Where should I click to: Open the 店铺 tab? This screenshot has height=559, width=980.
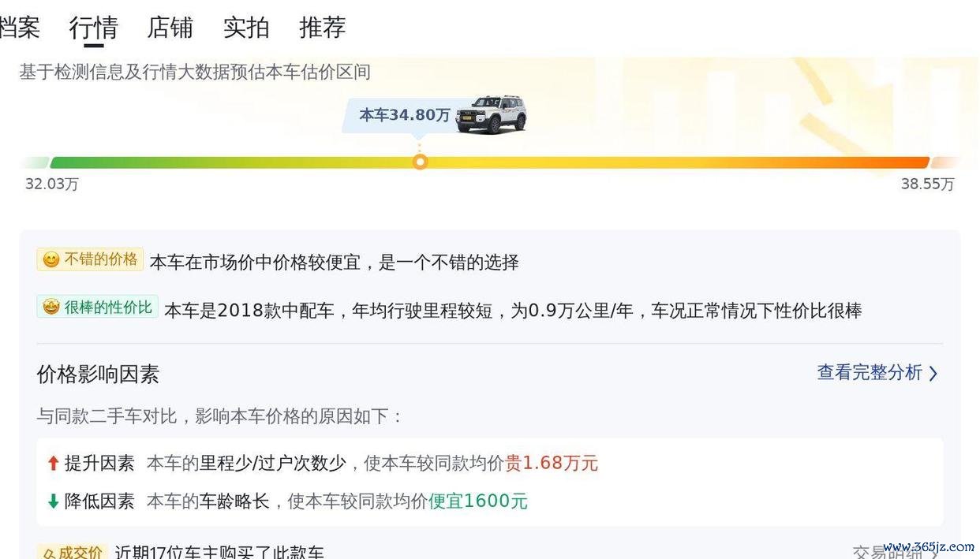170,28
